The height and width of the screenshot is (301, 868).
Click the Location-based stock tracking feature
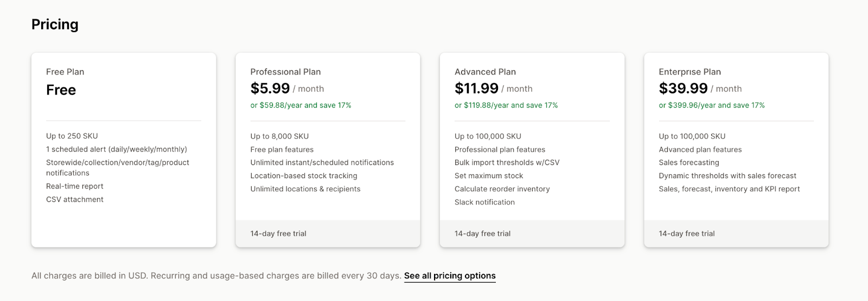(304, 176)
